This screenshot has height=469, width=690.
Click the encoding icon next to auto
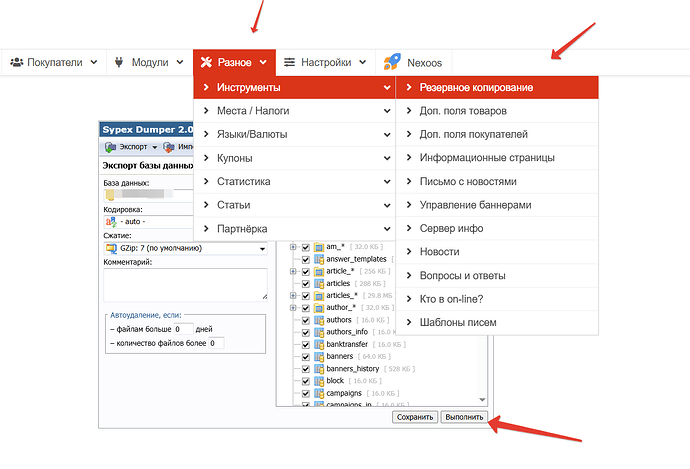tap(111, 222)
